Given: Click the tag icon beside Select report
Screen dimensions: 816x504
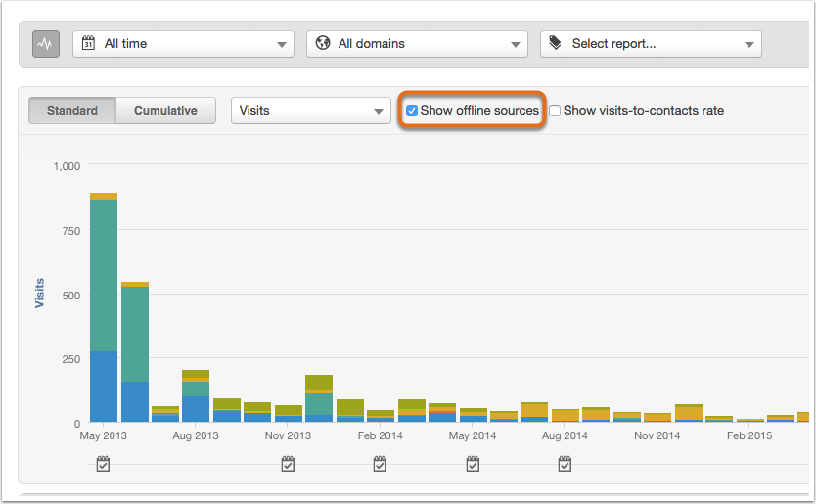Looking at the screenshot, I should 556,43.
